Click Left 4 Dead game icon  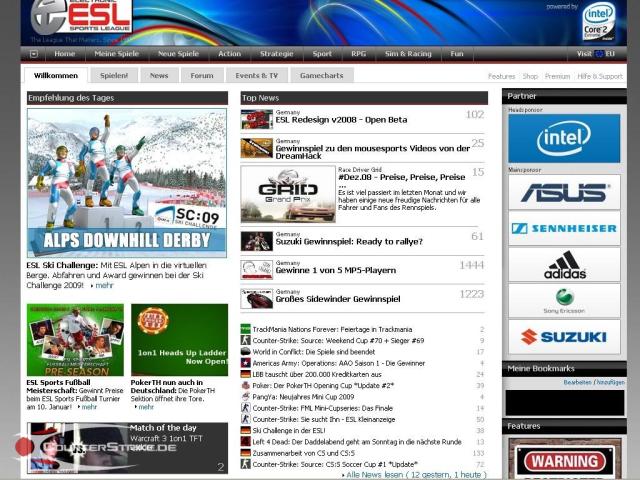click(245, 442)
